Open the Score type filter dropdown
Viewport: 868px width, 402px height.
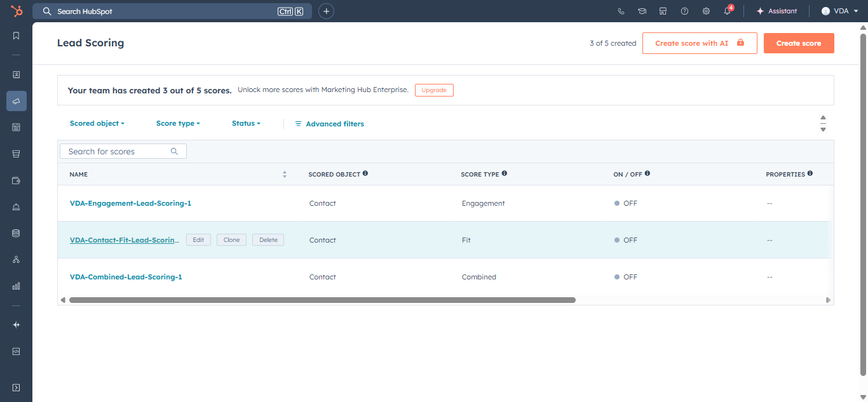178,123
